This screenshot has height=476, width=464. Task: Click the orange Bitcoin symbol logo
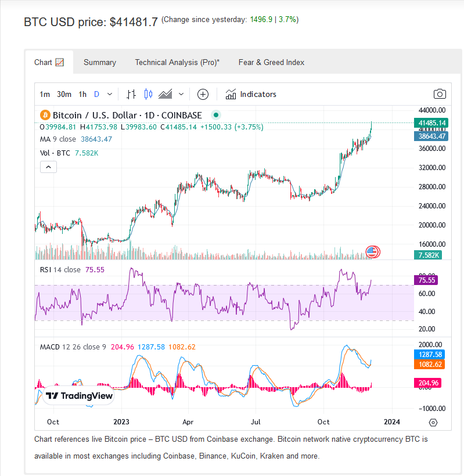tap(45, 116)
